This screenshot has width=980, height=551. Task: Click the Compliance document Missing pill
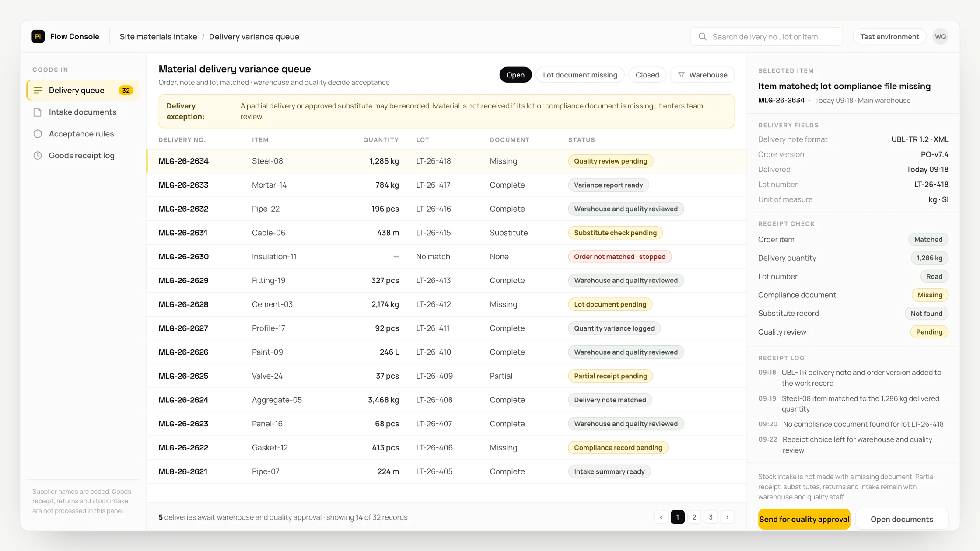tap(930, 295)
